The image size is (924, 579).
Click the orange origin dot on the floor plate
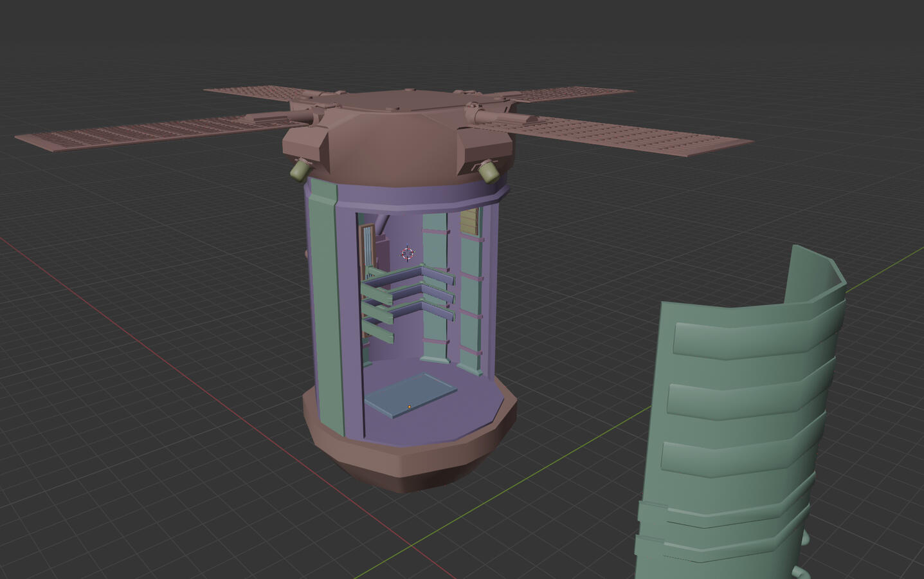409,407
